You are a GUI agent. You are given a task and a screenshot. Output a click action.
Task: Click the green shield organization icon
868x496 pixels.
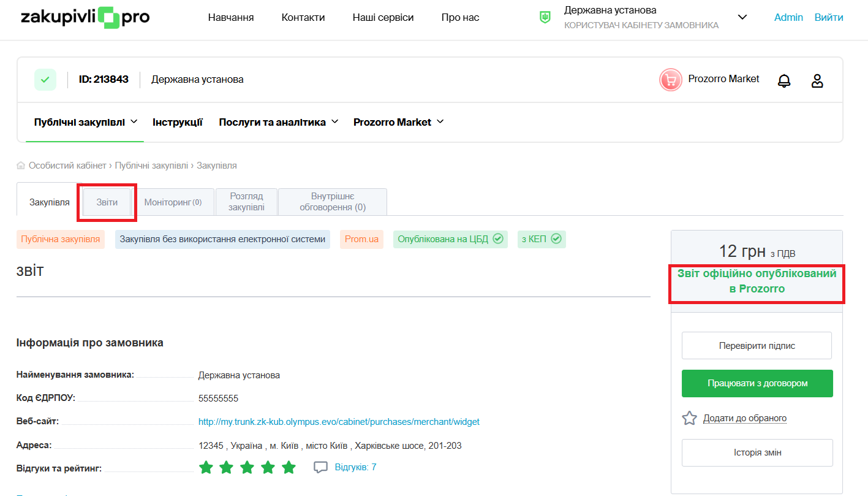coord(545,17)
